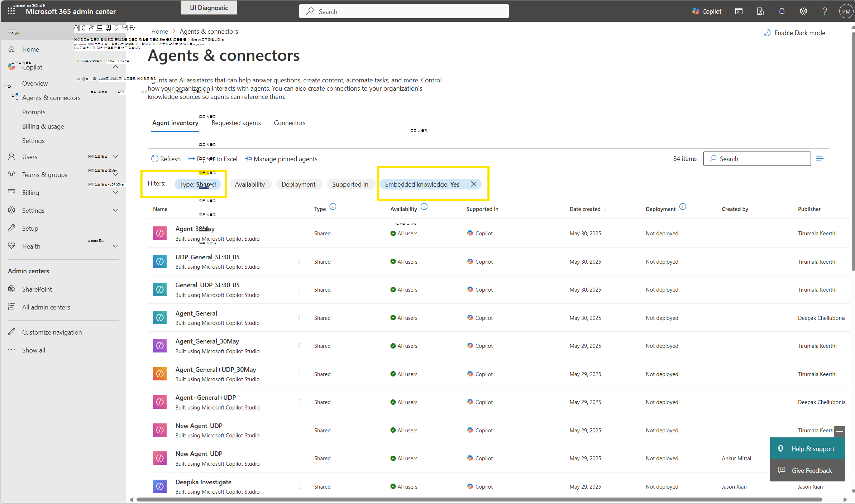
Task: Open the Availability filter dropdown
Action: [x=250, y=184]
